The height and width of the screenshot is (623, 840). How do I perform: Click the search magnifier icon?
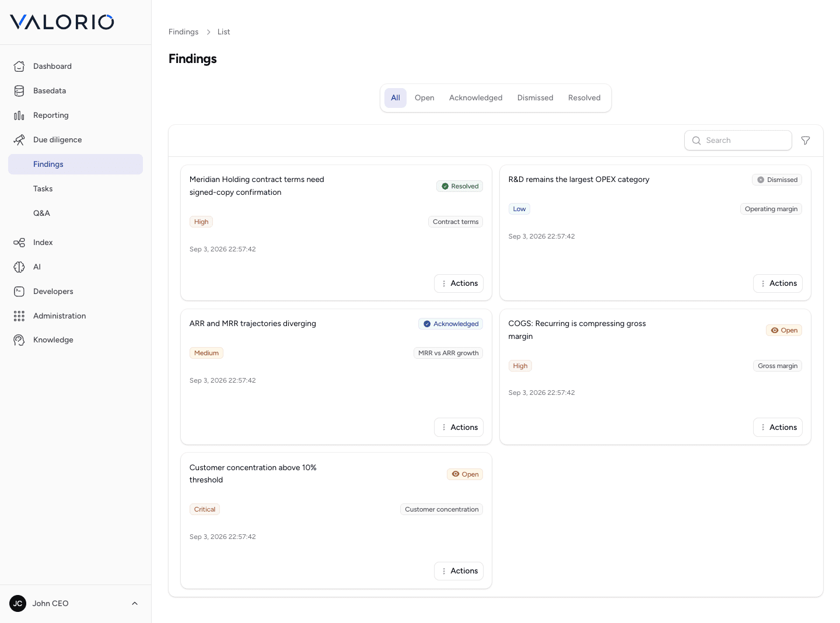[696, 141]
